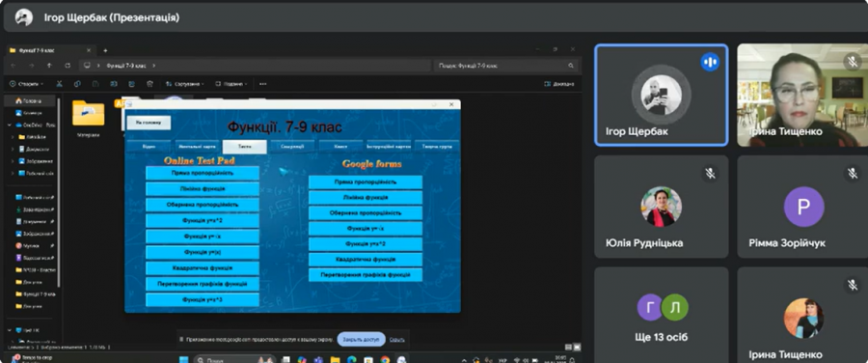Collapse the OneDrive tree node
This screenshot has width=868, height=363.
[10, 125]
